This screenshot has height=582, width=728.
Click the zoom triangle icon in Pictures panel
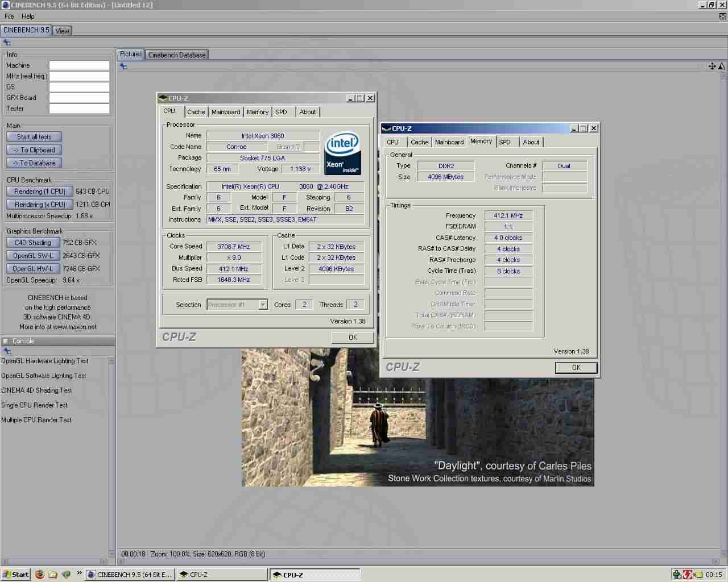point(722,66)
